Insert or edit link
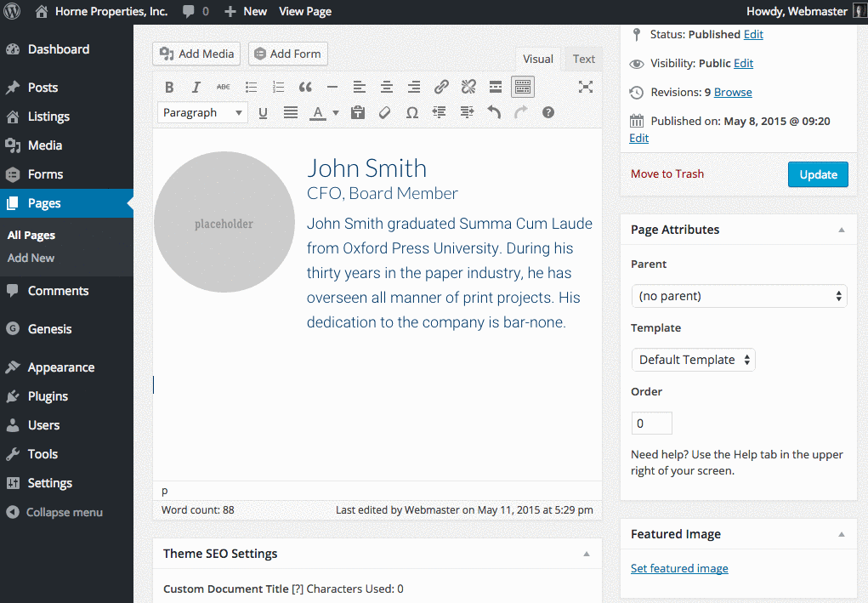The width and height of the screenshot is (868, 603). [x=441, y=87]
